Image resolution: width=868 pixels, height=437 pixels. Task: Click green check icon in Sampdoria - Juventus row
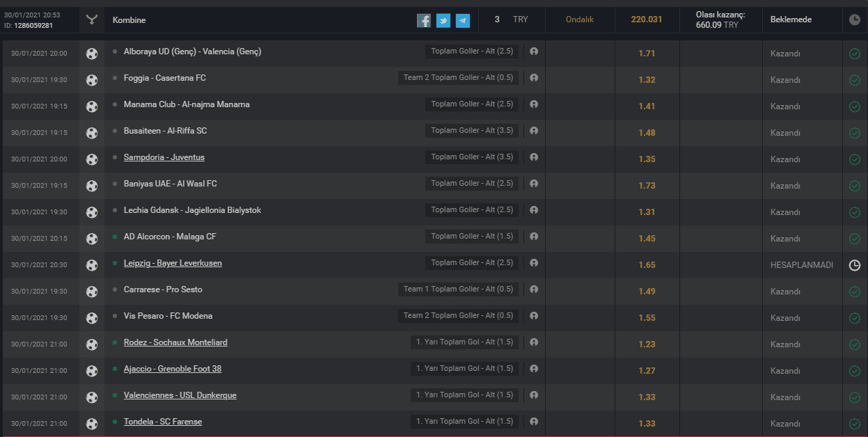855,159
